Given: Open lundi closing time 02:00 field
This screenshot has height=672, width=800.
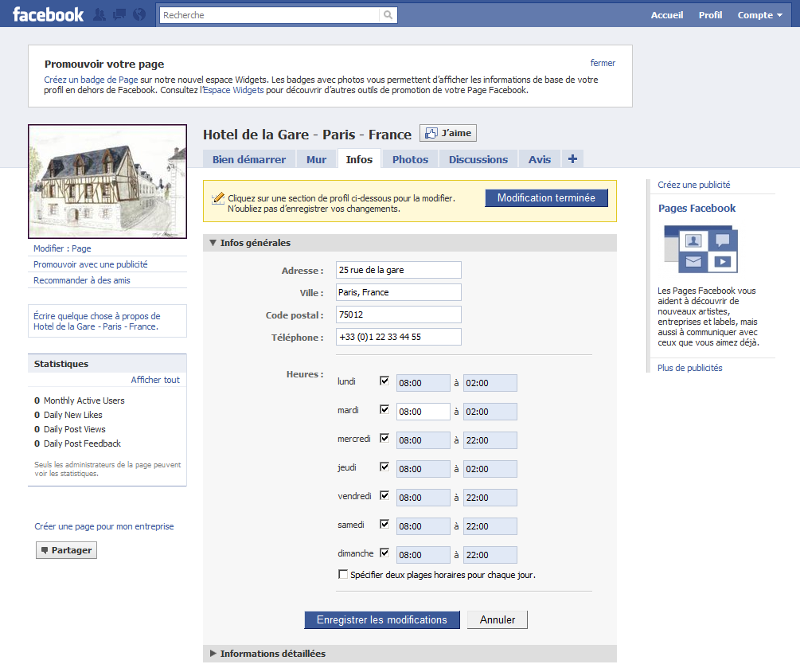Looking at the screenshot, I should (x=490, y=383).
